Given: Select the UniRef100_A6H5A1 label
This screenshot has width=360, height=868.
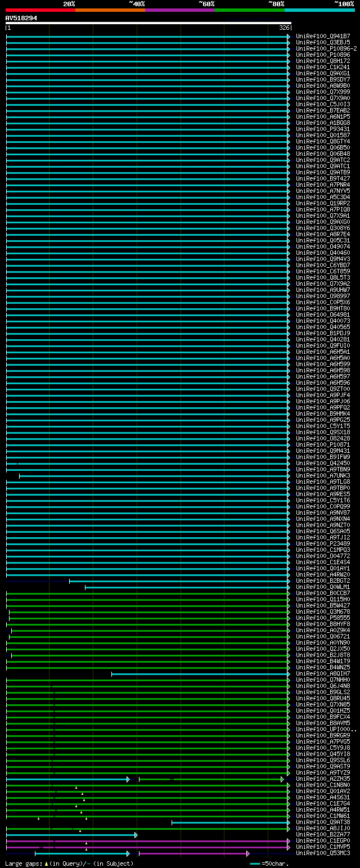Looking at the screenshot, I should tap(323, 352).
